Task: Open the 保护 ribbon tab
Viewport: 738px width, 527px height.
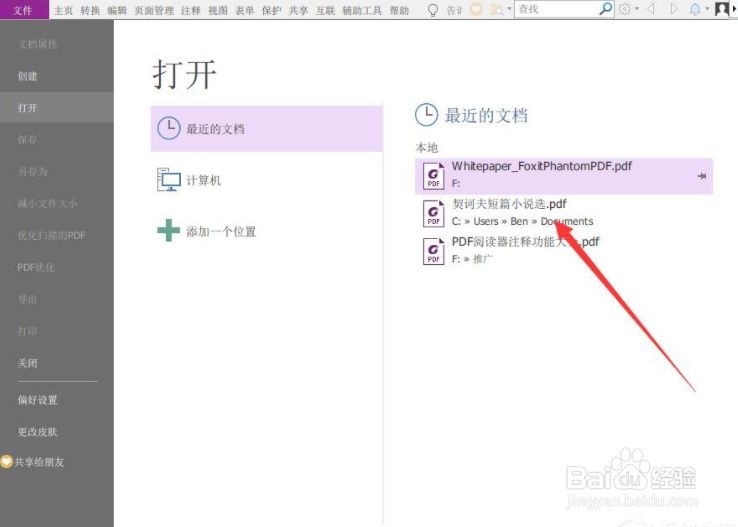Action: pyautogui.click(x=272, y=10)
